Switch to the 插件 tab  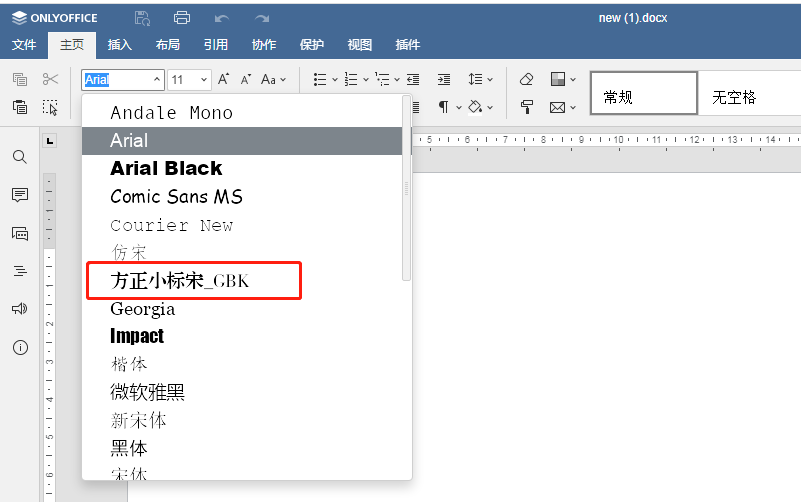tap(408, 45)
